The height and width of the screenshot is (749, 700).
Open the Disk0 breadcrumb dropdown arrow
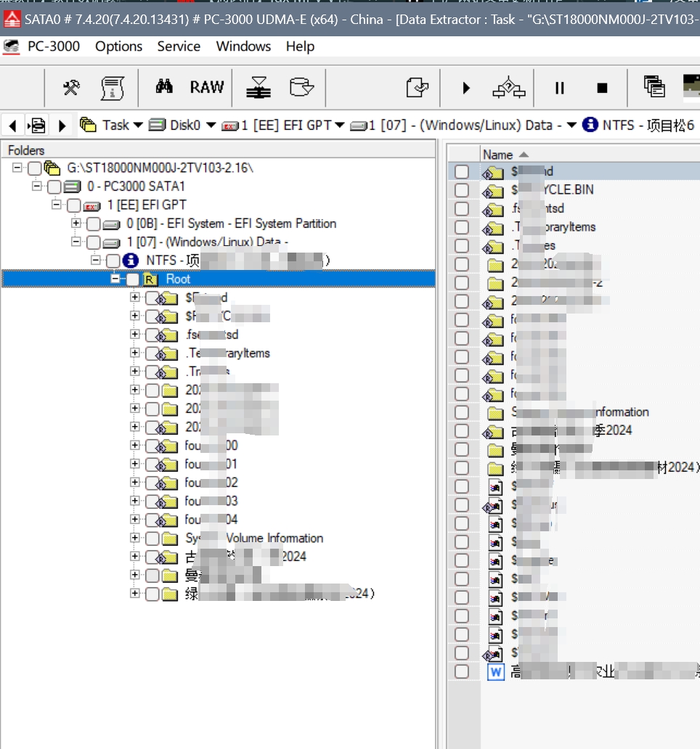[211, 125]
